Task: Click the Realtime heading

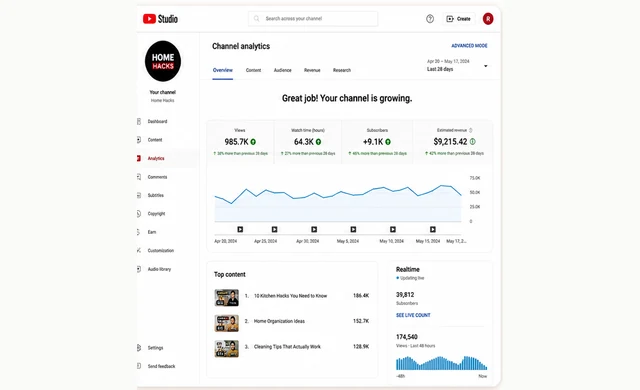Action: click(408, 270)
